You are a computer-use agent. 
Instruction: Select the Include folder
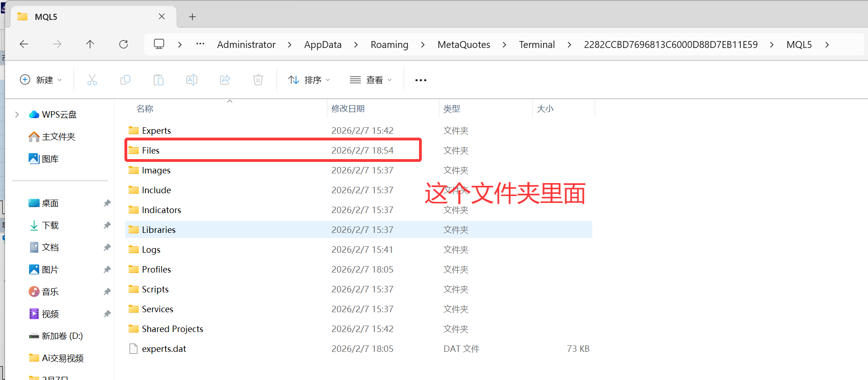(x=359, y=190)
